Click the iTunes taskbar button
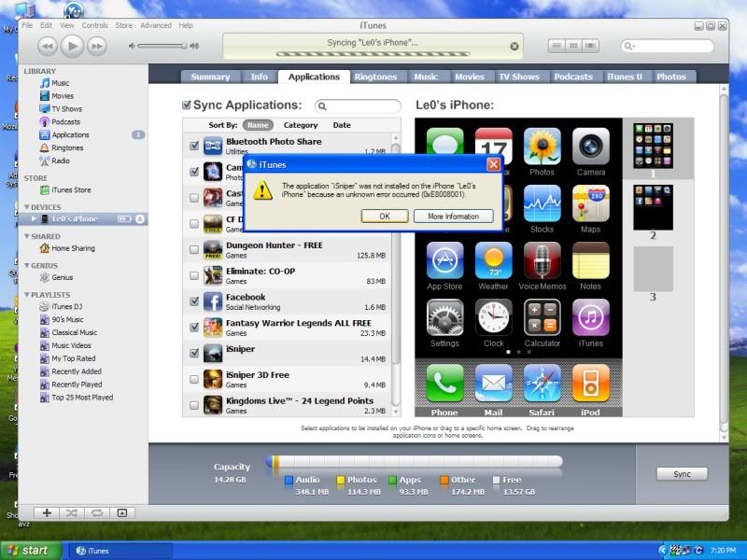The image size is (747, 560). point(120,551)
